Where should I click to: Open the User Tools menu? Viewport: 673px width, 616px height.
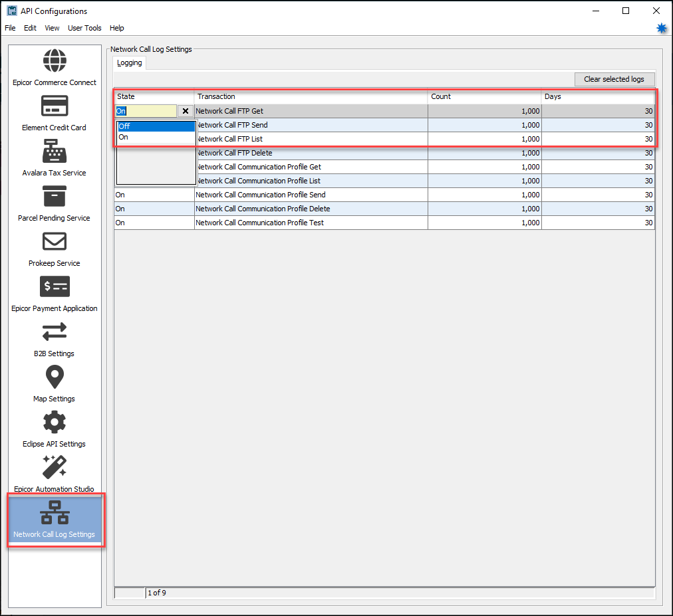pos(84,28)
